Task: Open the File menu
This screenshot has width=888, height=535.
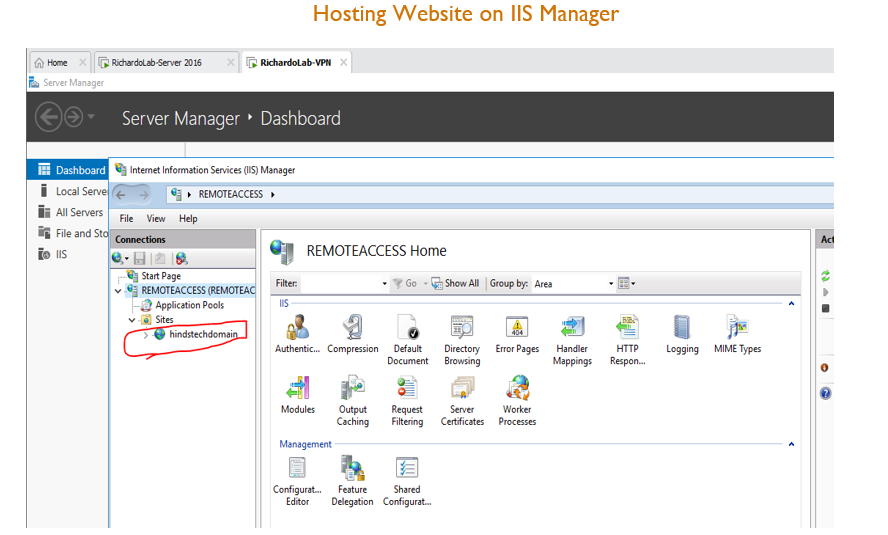Action: (126, 219)
